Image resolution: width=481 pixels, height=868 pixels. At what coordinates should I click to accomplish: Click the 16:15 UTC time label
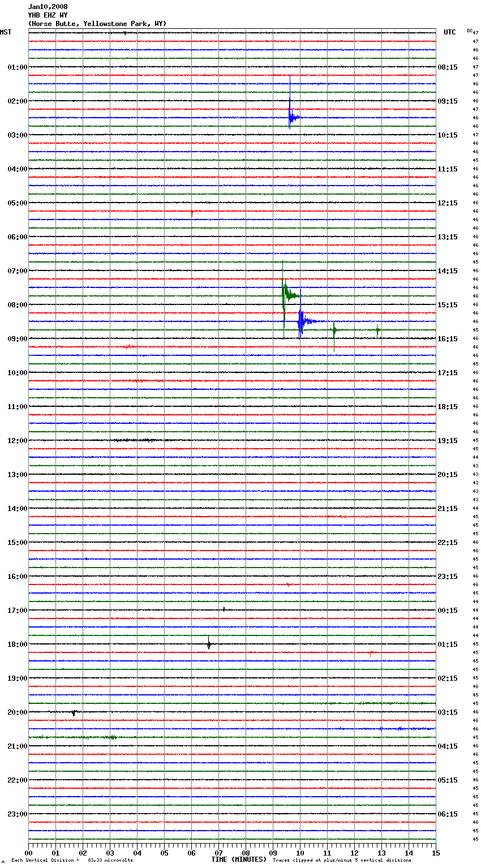[x=448, y=339]
